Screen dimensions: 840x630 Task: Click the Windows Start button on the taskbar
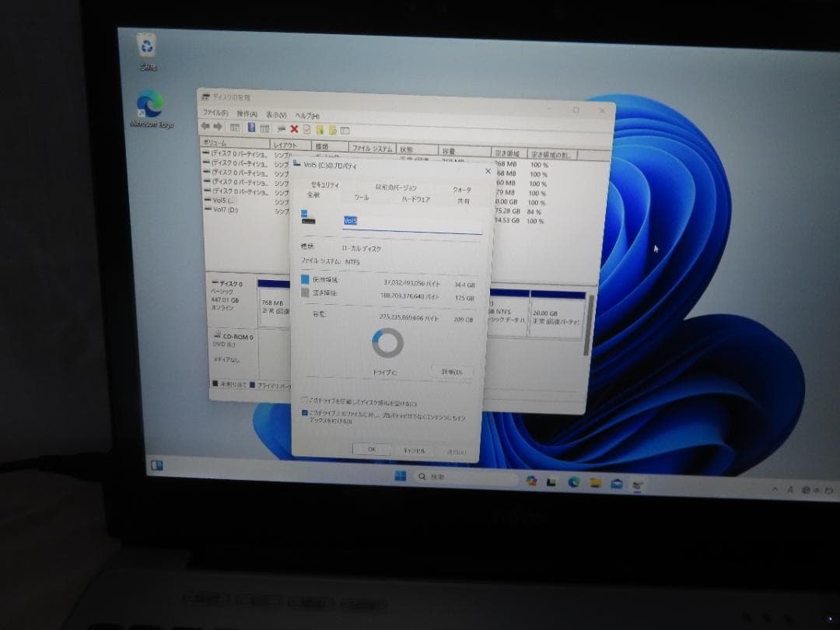[399, 477]
